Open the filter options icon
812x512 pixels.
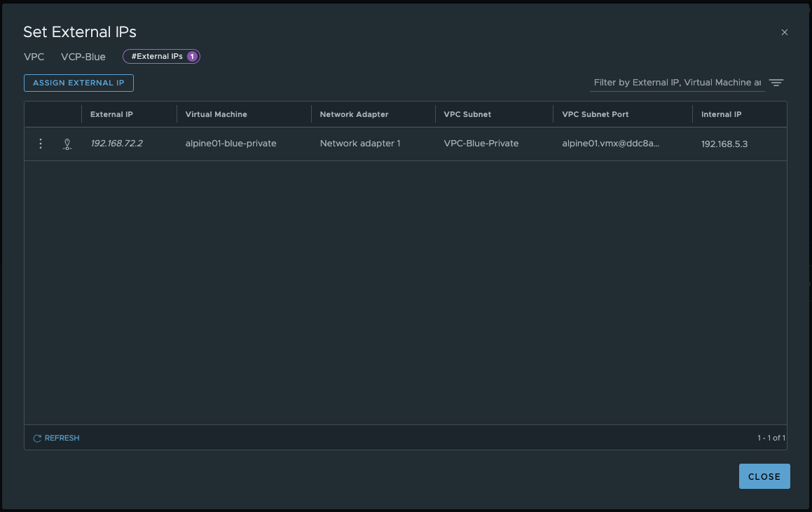[776, 83]
